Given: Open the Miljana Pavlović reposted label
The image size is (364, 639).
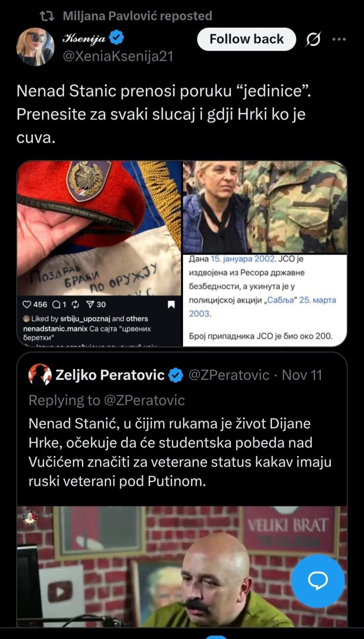Looking at the screenshot, I should (137, 16).
